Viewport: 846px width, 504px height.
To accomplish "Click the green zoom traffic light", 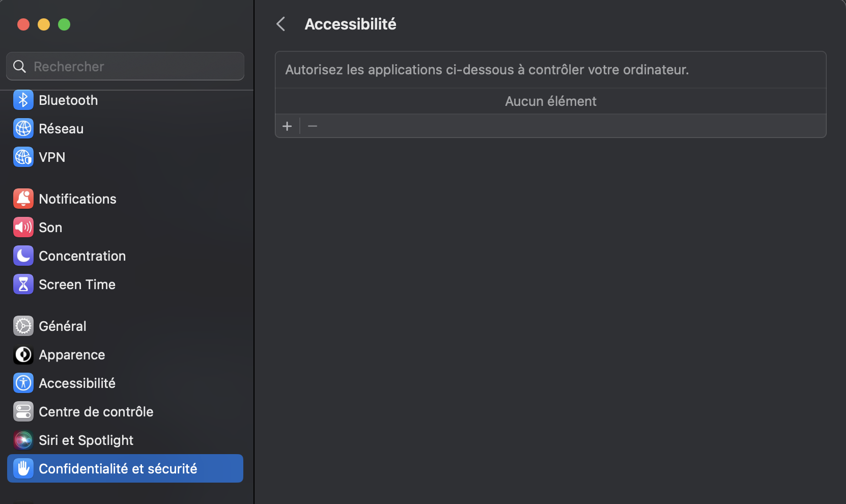I will (64, 24).
